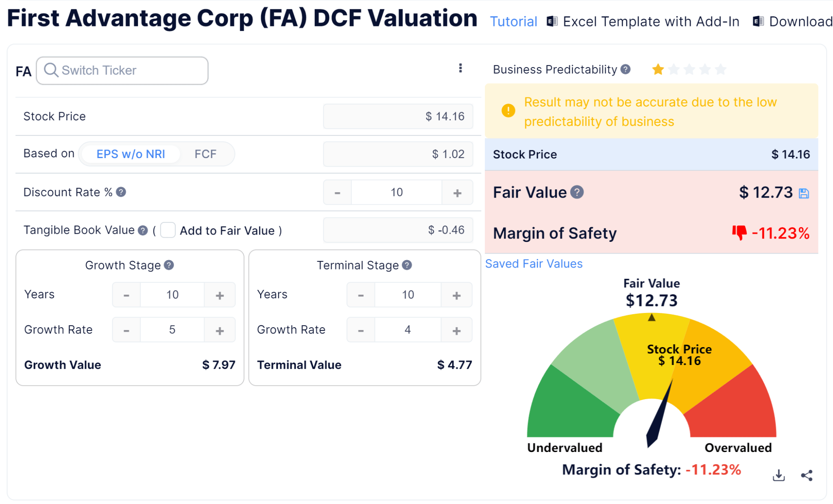Open Excel Template with Add-In
Image resolution: width=833 pixels, height=504 pixels.
point(651,21)
